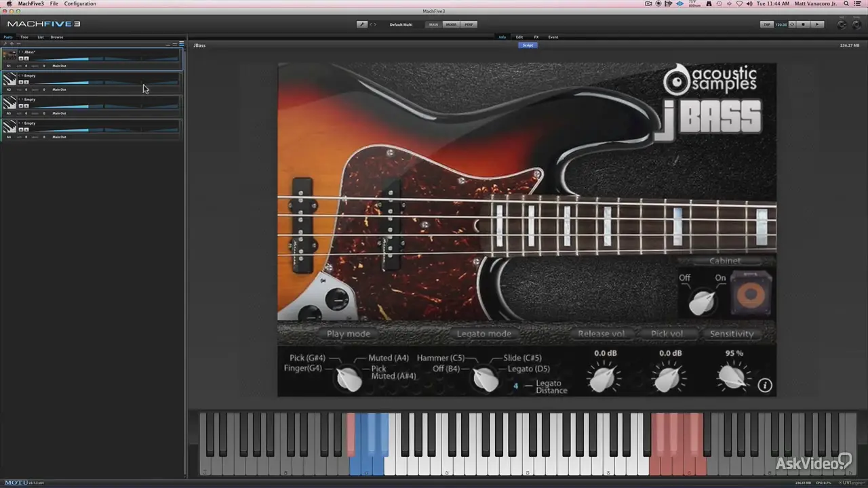Click the MAIN view button
The width and height of the screenshot is (868, 488).
pos(434,24)
